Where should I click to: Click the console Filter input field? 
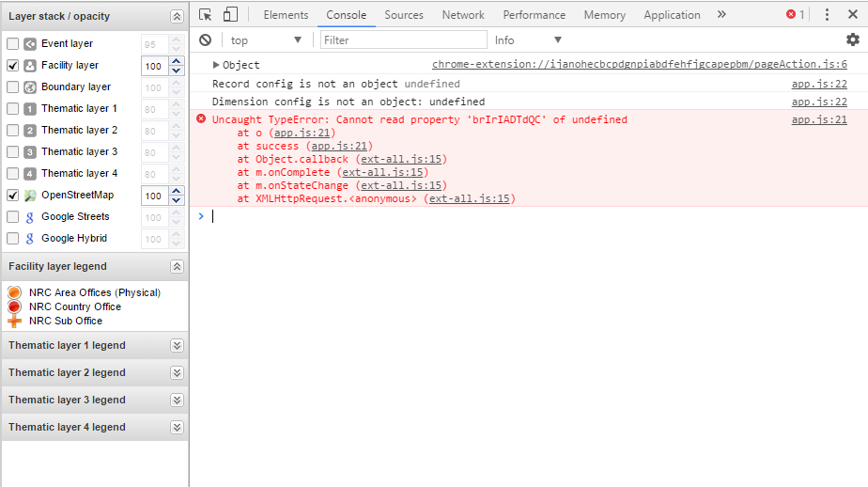pyautogui.click(x=404, y=39)
